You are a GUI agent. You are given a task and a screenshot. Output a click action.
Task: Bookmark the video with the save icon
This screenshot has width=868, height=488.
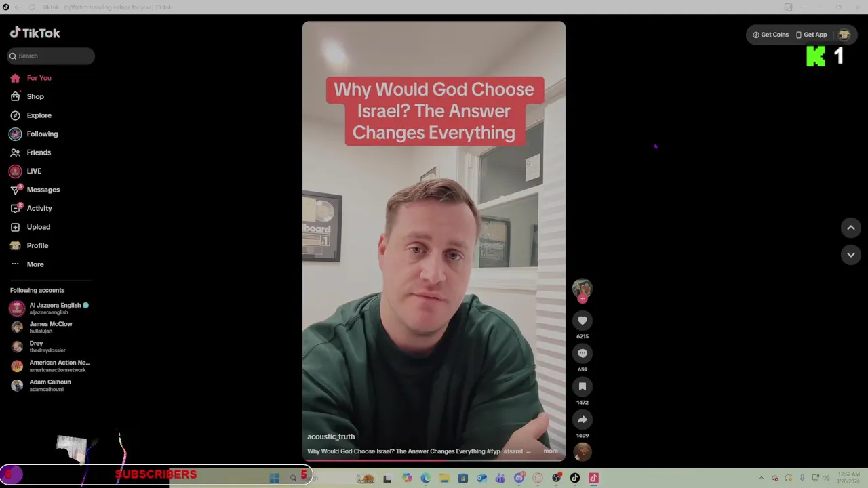[x=583, y=386]
